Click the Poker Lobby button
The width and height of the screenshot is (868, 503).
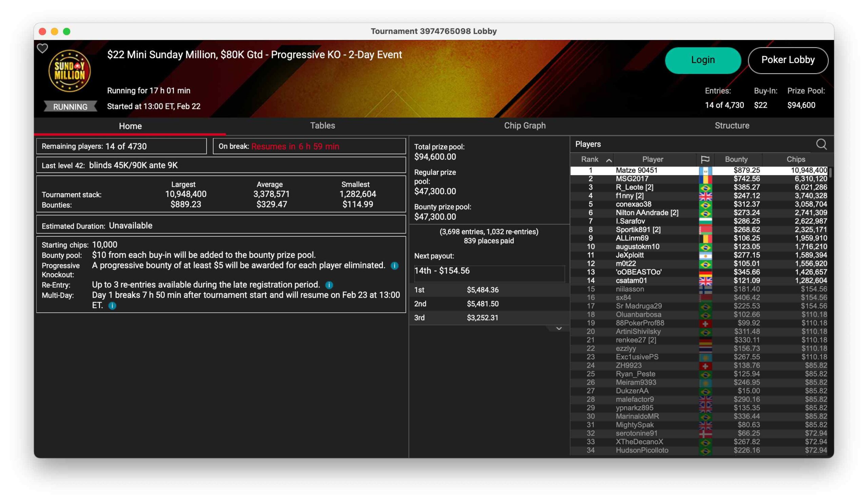pyautogui.click(x=788, y=60)
